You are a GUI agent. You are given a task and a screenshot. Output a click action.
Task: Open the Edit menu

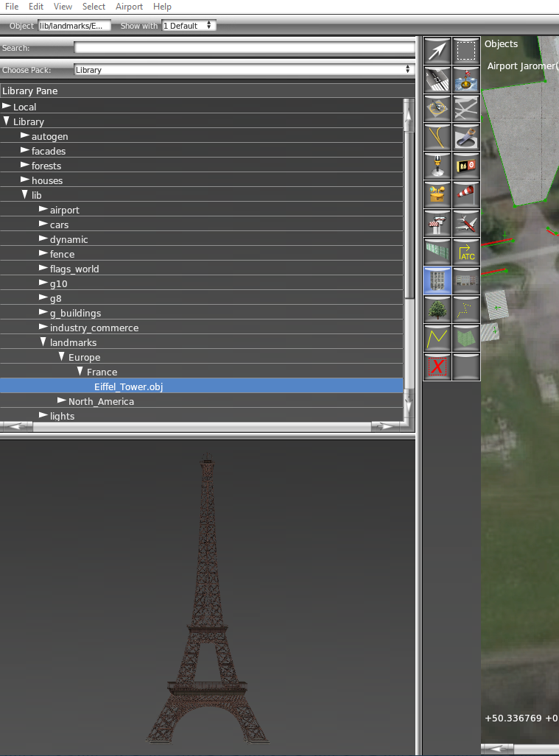[x=36, y=7]
